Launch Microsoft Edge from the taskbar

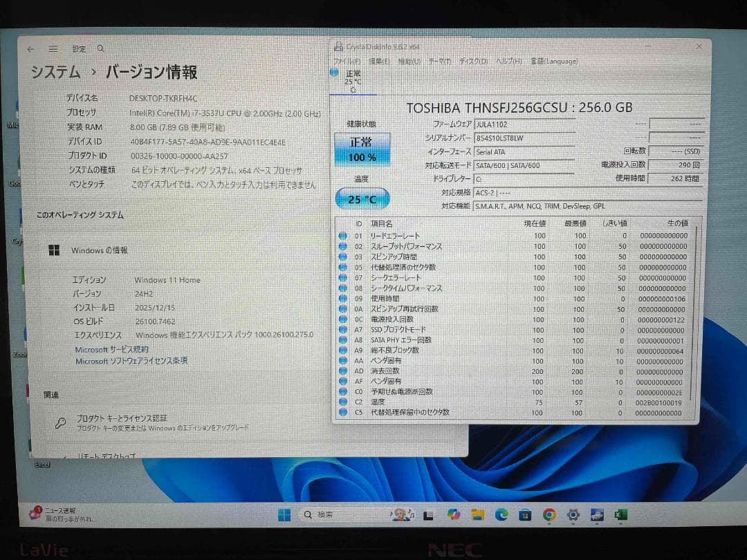click(x=501, y=514)
